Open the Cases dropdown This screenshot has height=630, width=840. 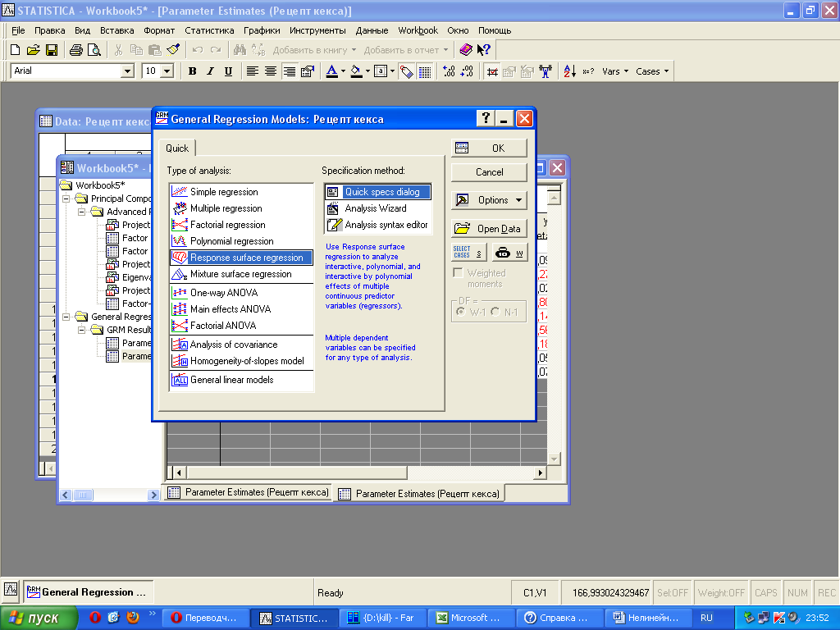652,71
